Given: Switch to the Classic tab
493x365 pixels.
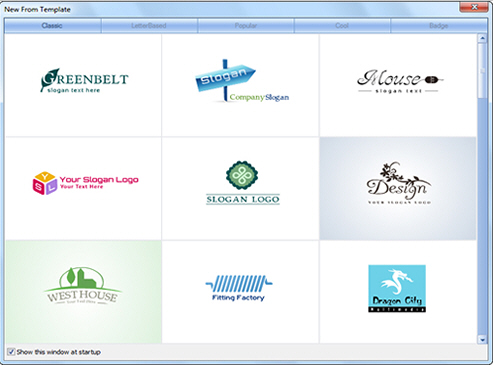Looking at the screenshot, I should tap(52, 26).
